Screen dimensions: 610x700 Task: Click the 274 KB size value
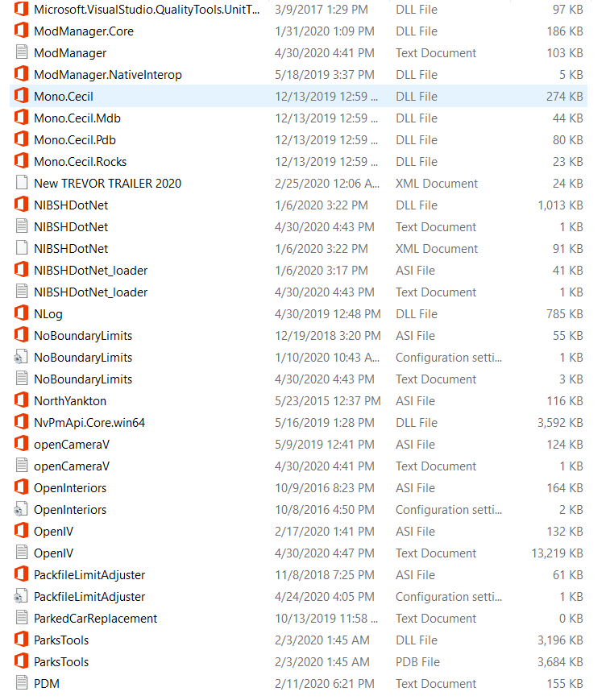(565, 97)
